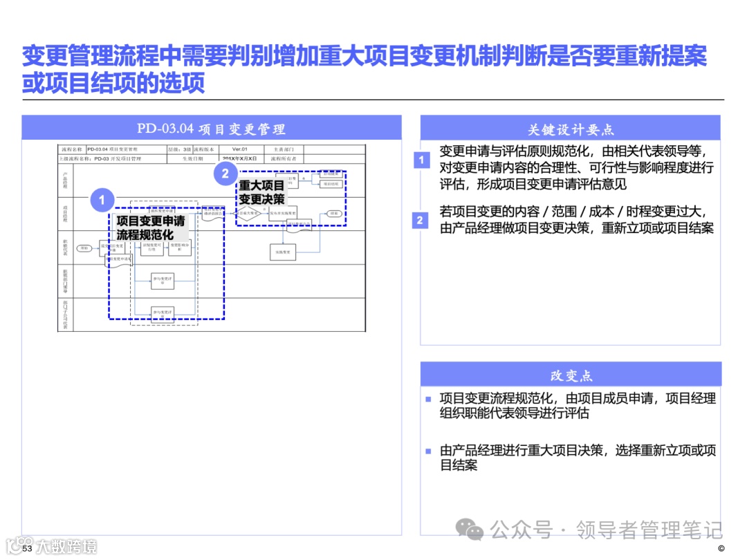Click the "生效日期" cell in the diagram table
This screenshot has height=560, width=747.
pos(193,158)
